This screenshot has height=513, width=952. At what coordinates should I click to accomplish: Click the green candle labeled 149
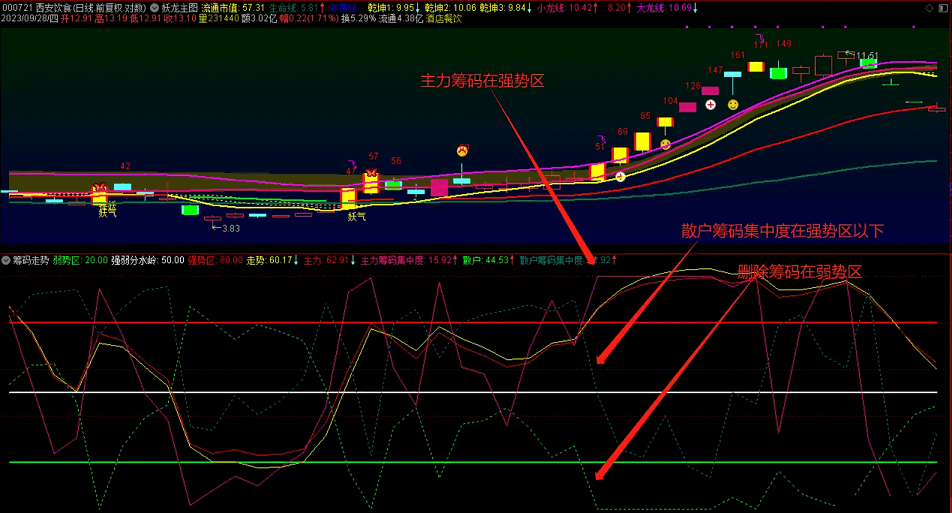point(778,73)
